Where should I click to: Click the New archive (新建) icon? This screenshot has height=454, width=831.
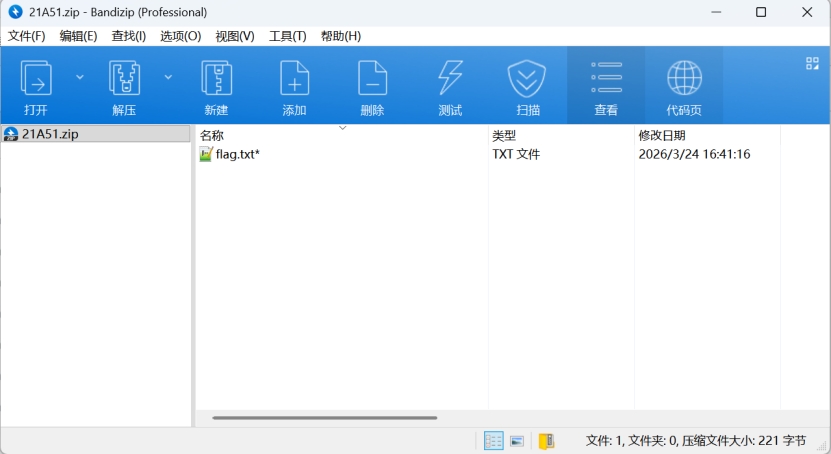216,78
